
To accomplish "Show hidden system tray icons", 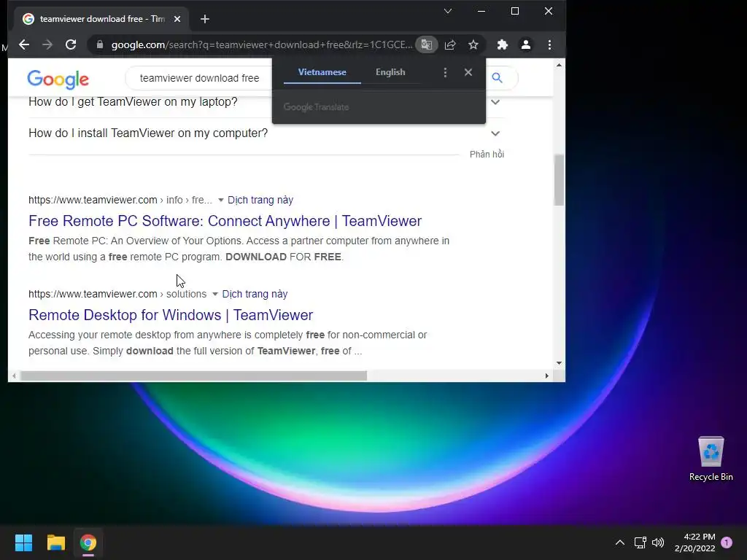I will point(620,542).
